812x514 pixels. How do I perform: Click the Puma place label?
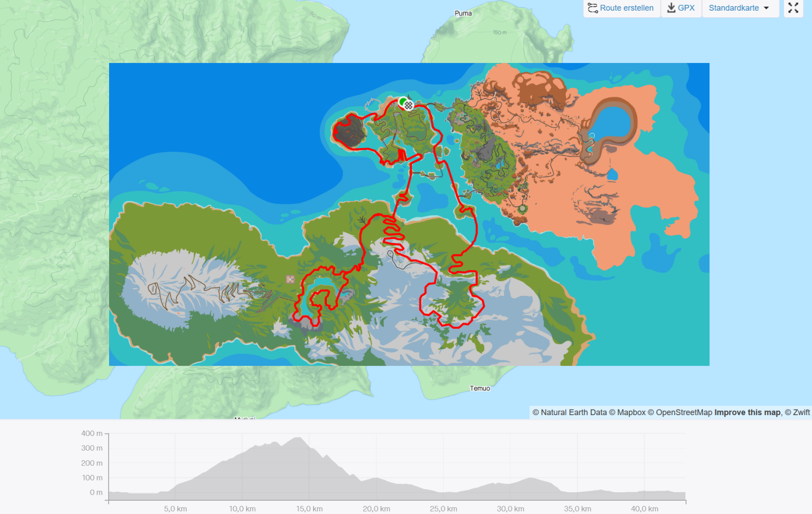tap(463, 14)
